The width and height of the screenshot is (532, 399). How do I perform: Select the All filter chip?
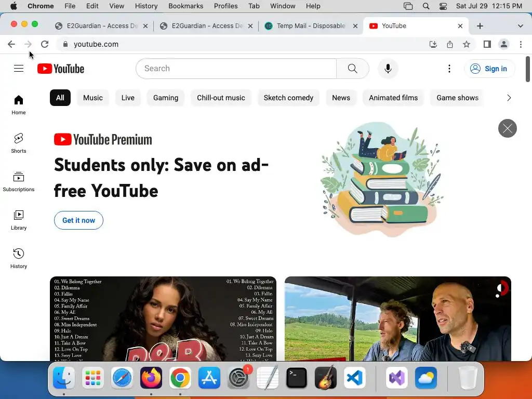click(x=60, y=98)
